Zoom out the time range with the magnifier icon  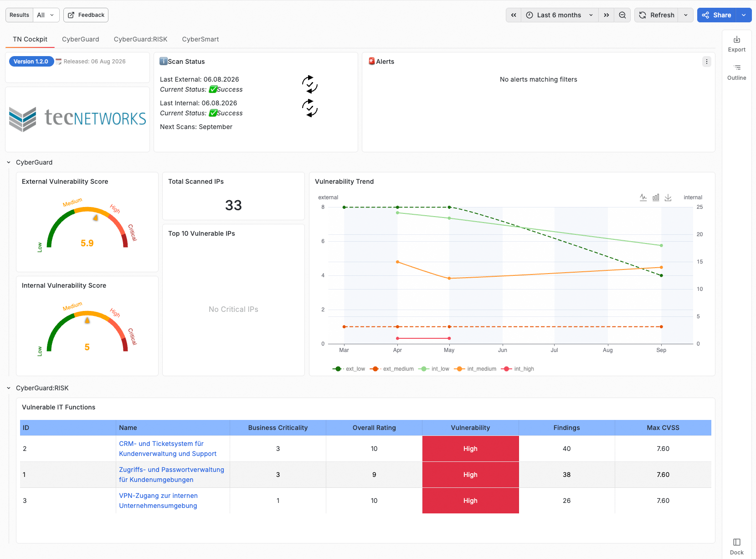click(622, 15)
